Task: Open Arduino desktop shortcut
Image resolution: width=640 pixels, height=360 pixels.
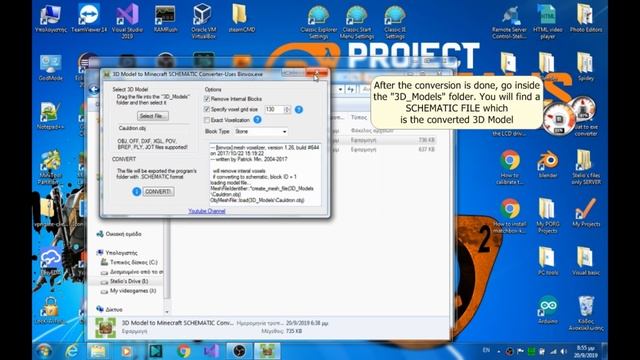Action: click(547, 311)
